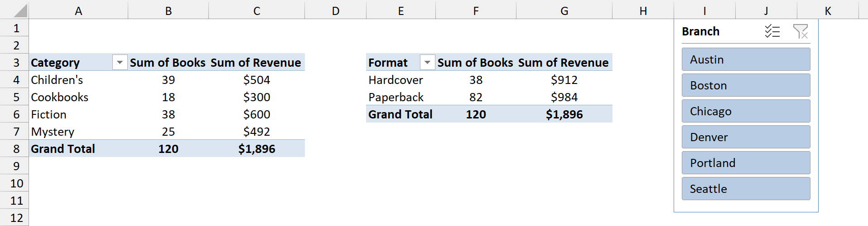The image size is (868, 226).
Task: Click the Fiction cell
Action: tap(78, 114)
